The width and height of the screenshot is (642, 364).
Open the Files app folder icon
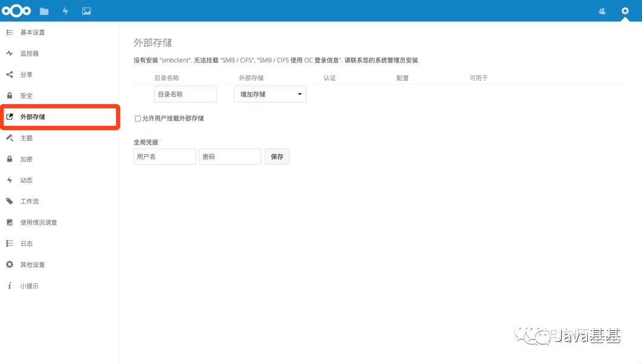44,11
